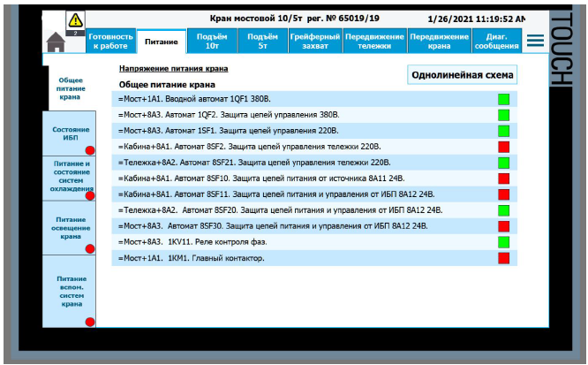588x365 pixels.
Task: Select row Автомат 1QF2 Защита цепей 380В
Action: point(314,115)
